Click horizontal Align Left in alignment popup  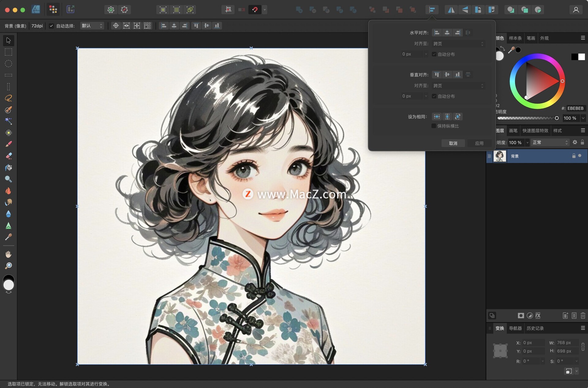(x=437, y=32)
